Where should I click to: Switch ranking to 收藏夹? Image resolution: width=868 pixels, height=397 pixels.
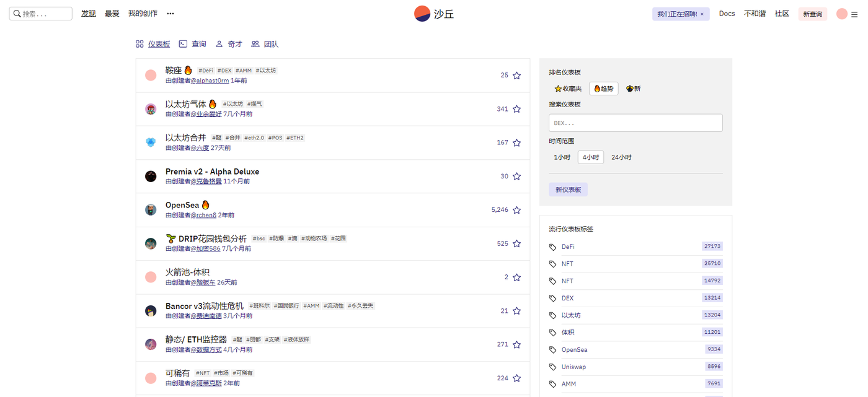[568, 89]
